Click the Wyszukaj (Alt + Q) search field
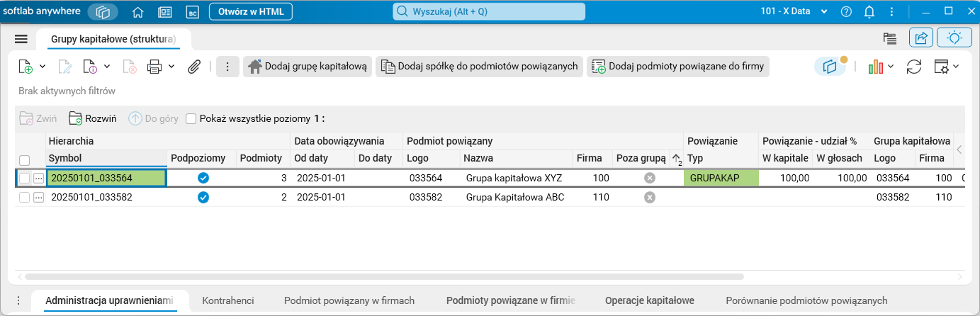The image size is (980, 316). (489, 12)
